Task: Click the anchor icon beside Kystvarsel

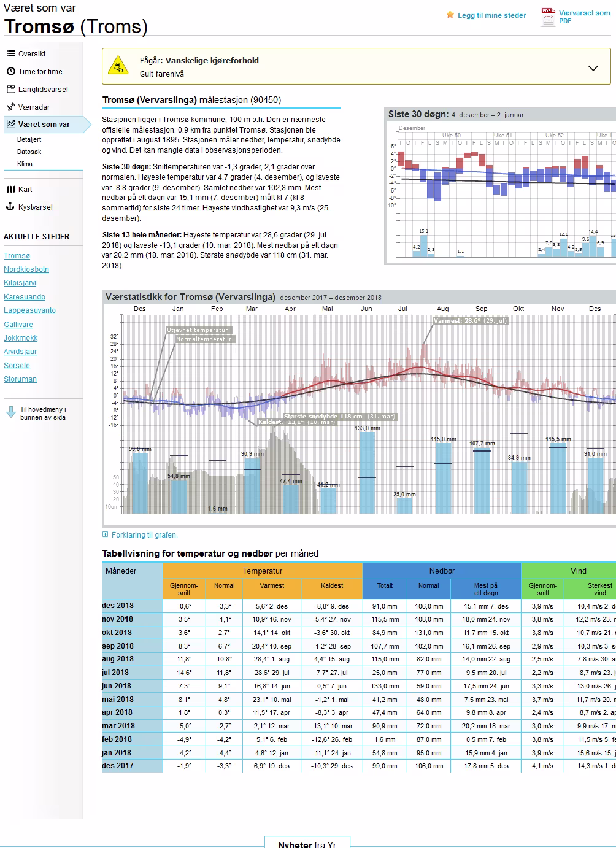Action: (x=10, y=207)
